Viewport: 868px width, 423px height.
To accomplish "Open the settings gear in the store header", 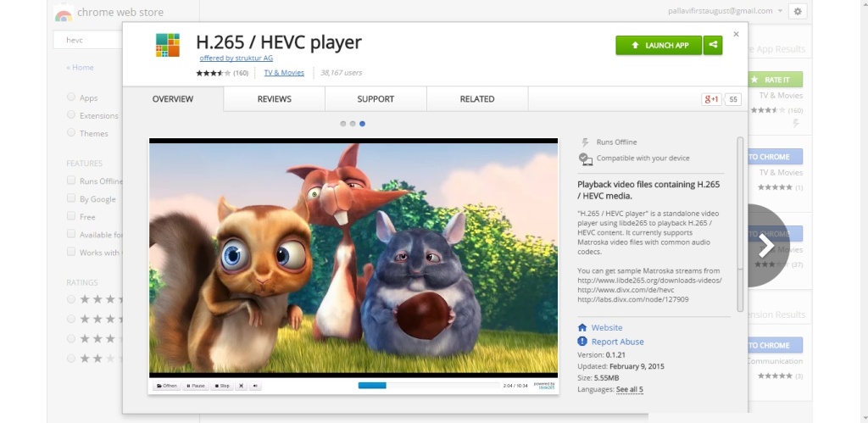I will click(797, 11).
